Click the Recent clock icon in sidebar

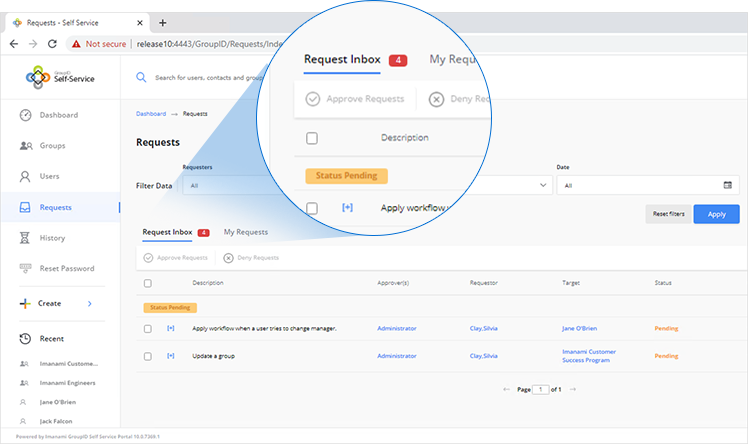(25, 339)
